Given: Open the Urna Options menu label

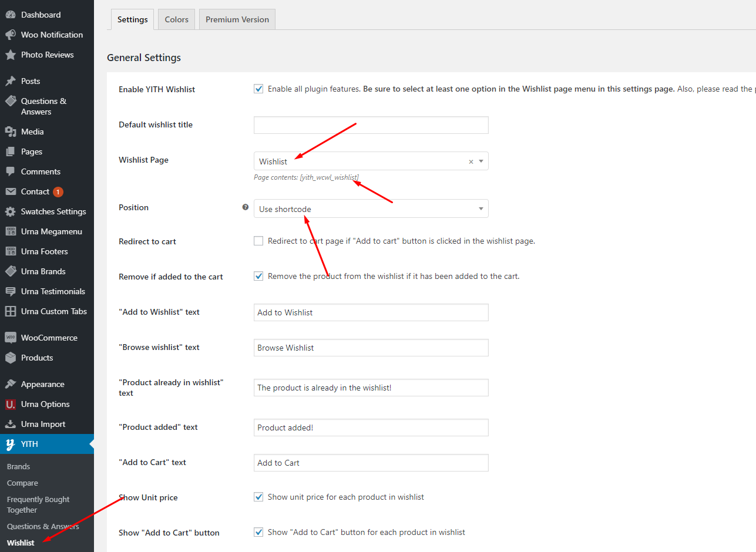Looking at the screenshot, I should tap(45, 404).
